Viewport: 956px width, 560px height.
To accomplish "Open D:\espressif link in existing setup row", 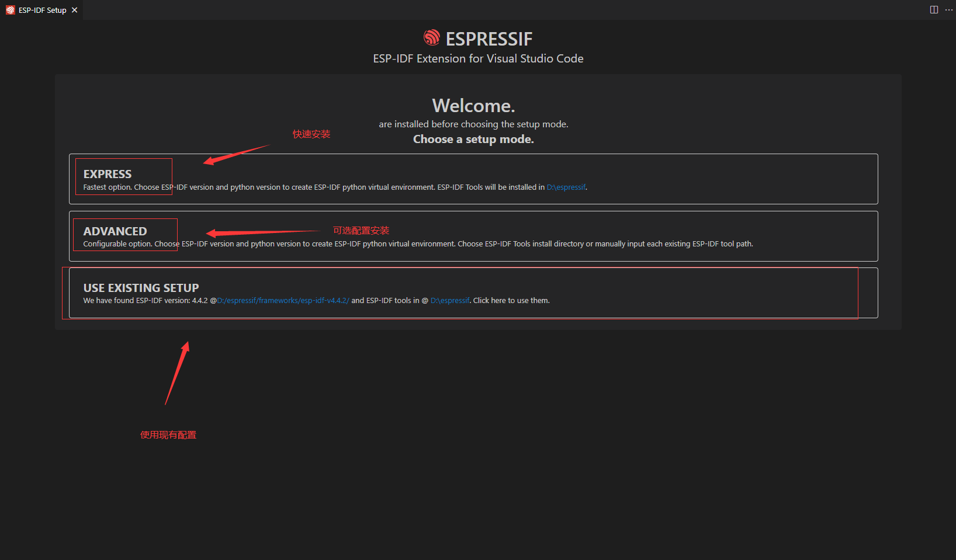I will (x=450, y=301).
